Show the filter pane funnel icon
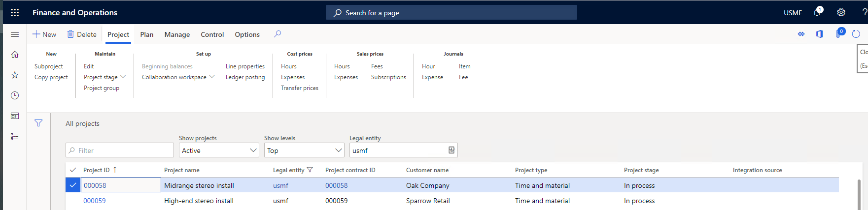868x210 pixels. click(38, 123)
